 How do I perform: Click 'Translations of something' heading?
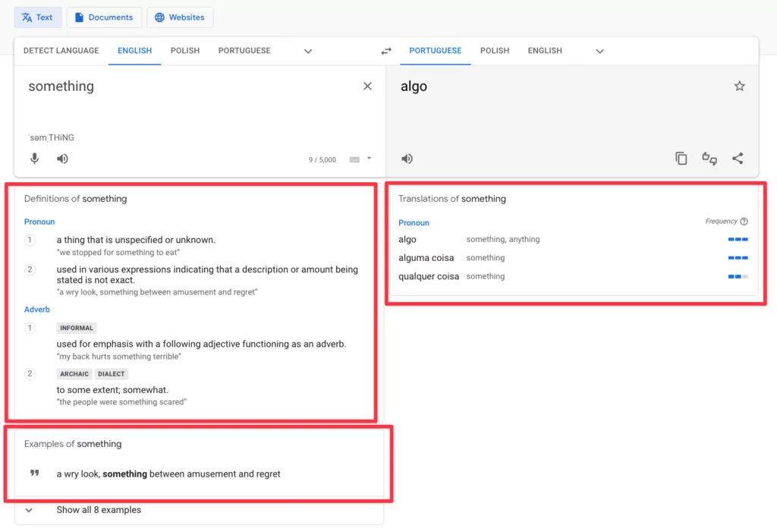pyautogui.click(x=452, y=199)
